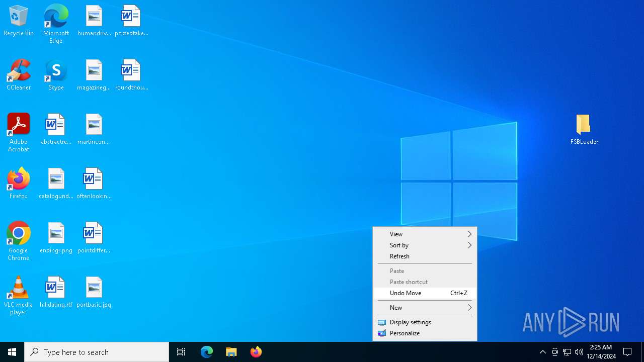Select the VLC media player shortcut
644x362 pixels.
19,296
